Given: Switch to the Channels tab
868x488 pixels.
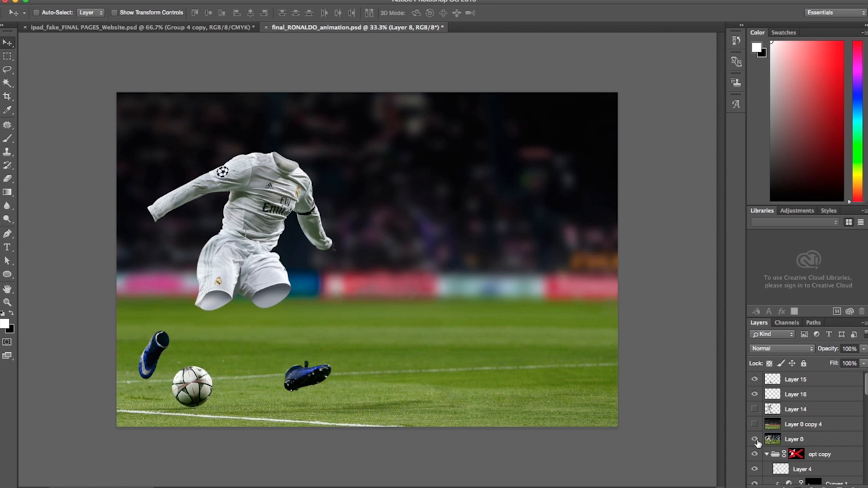Looking at the screenshot, I should coord(787,323).
